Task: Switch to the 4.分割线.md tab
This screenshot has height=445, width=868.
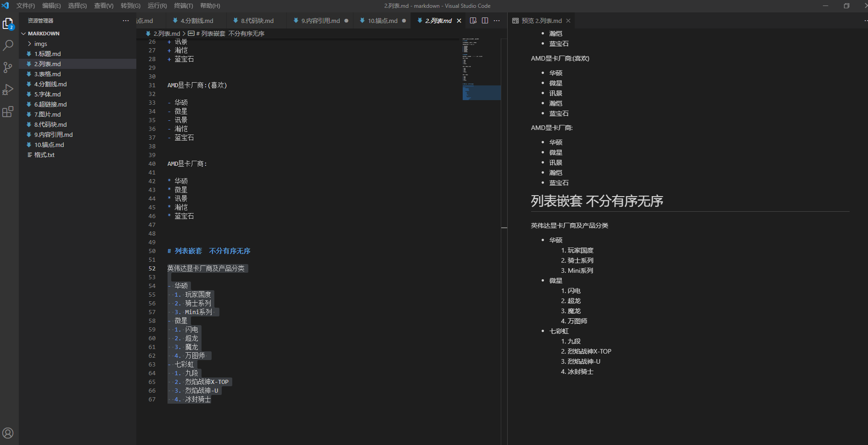Action: click(x=196, y=21)
